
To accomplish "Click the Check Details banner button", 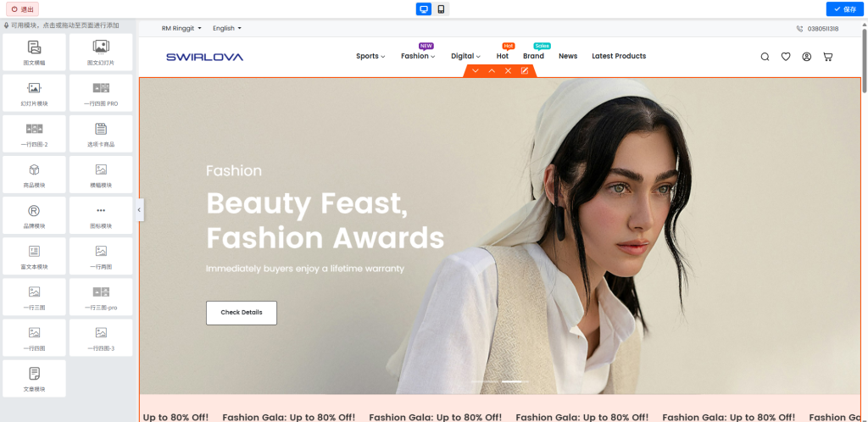I will pos(242,313).
